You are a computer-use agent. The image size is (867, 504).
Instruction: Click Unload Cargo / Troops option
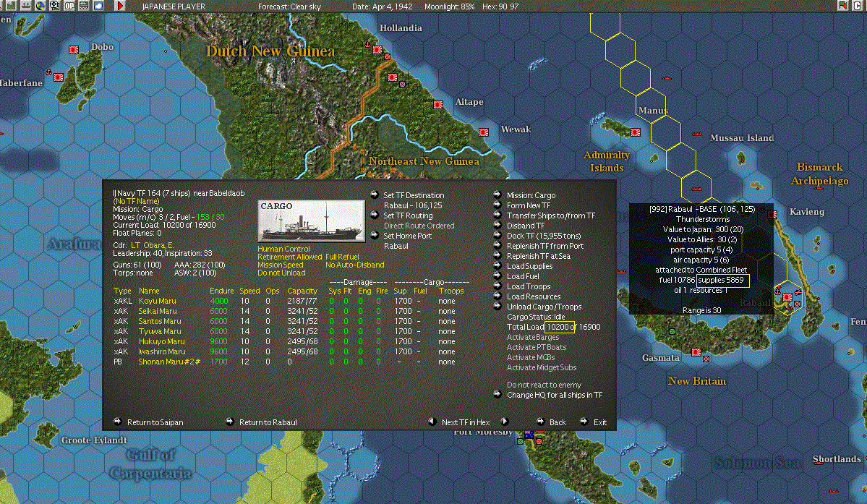(x=544, y=307)
